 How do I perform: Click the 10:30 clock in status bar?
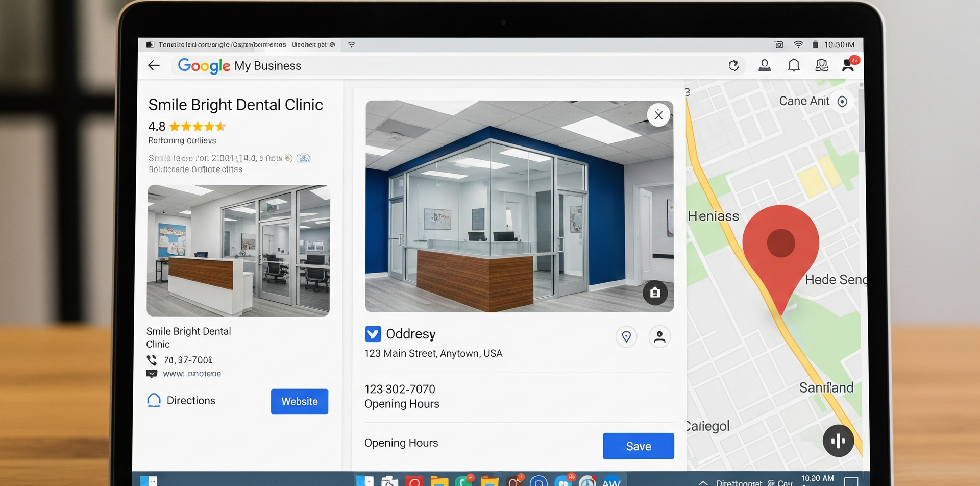pos(839,45)
